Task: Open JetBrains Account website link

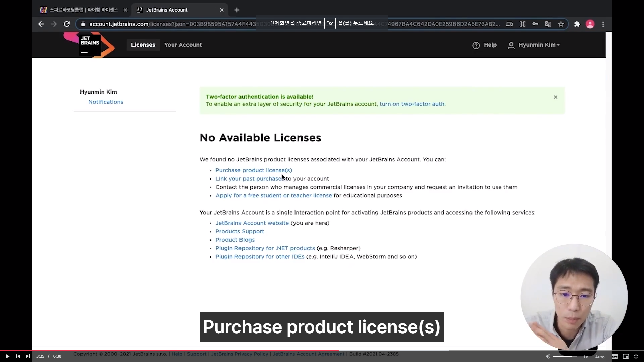Action: (252, 223)
